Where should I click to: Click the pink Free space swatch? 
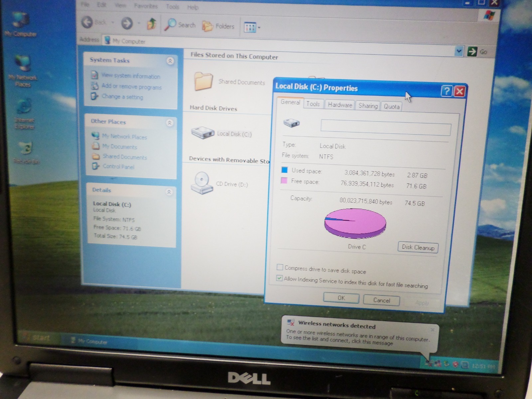point(284,181)
